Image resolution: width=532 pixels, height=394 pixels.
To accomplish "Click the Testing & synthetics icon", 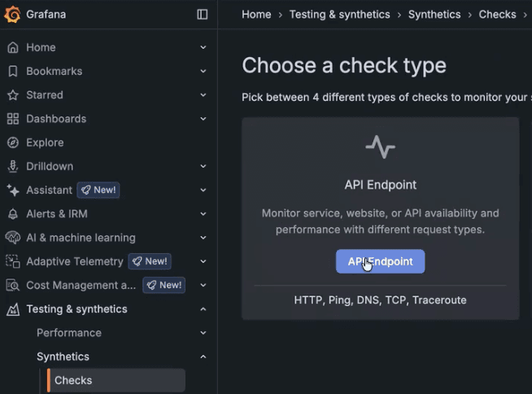I will (13, 309).
